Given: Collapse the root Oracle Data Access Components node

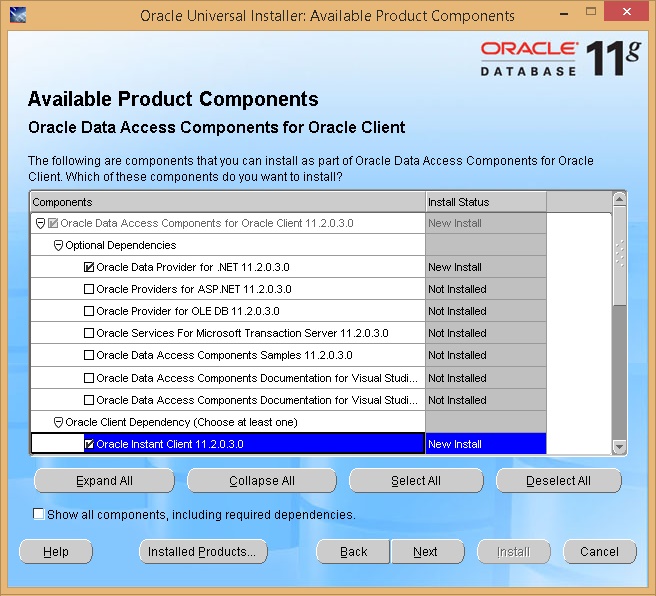Looking at the screenshot, I should coord(40,223).
